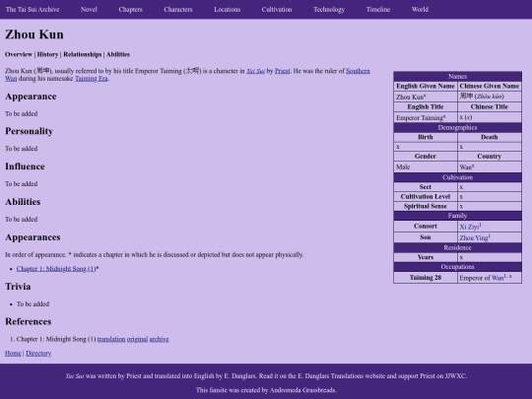The height and width of the screenshot is (399, 532).
Task: Switch to the Relationships section tab
Action: pos(83,54)
